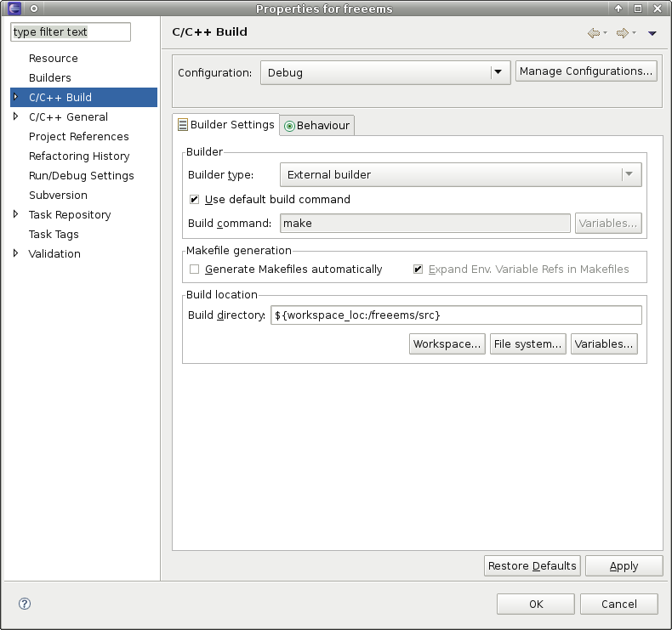Select C/C++ Build in the tree
Screen dimensions: 672x630
(83, 97)
